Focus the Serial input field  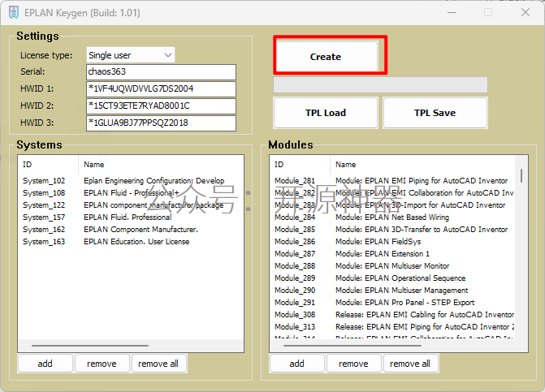161,72
